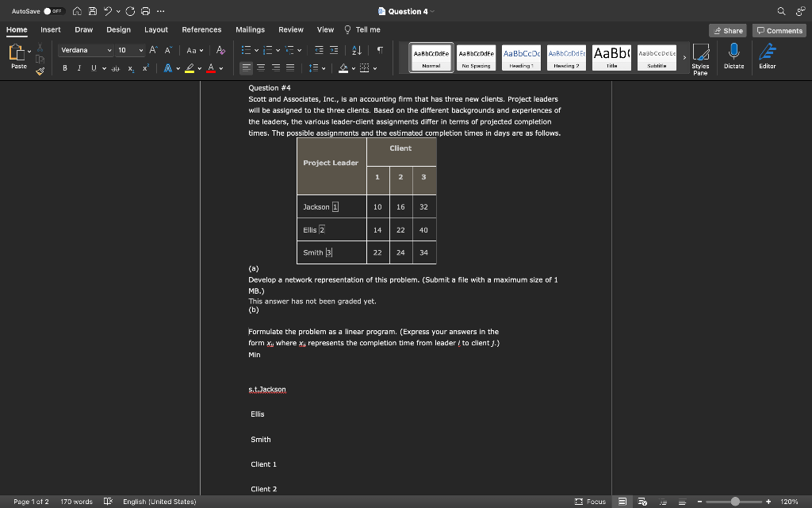Switch to the Mailings tab
Screen dimensions: 812x508
click(x=250, y=29)
